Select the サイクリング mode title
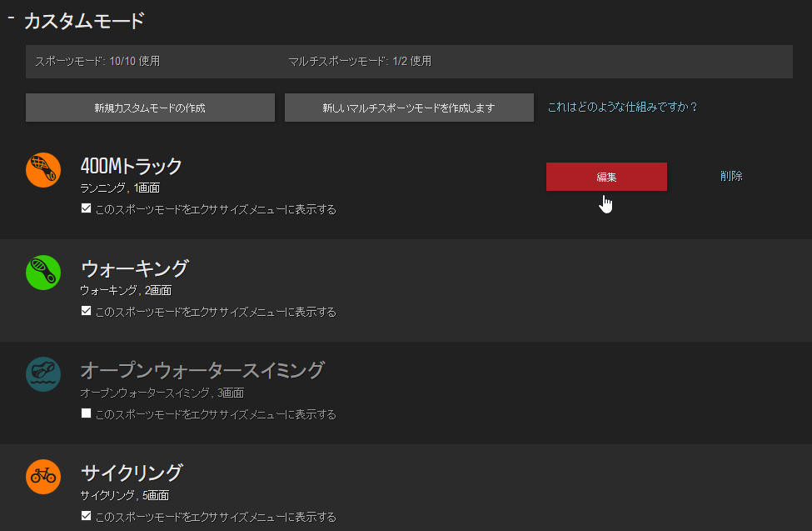 coord(132,473)
